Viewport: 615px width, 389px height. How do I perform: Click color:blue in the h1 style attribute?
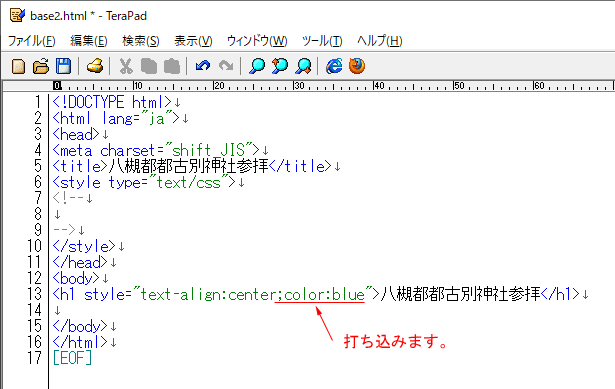coord(324,294)
